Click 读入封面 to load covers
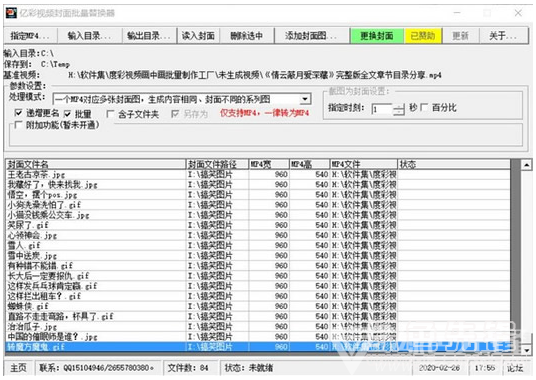The image size is (536, 380). point(198,36)
